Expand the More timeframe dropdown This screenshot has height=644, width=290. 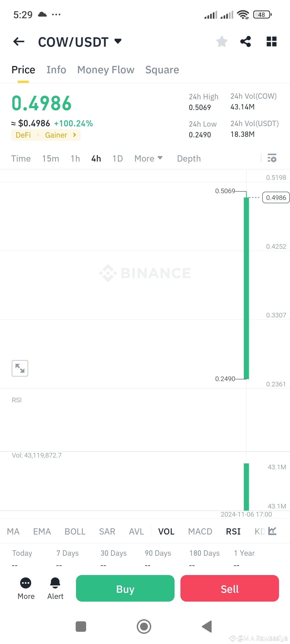[x=148, y=158]
